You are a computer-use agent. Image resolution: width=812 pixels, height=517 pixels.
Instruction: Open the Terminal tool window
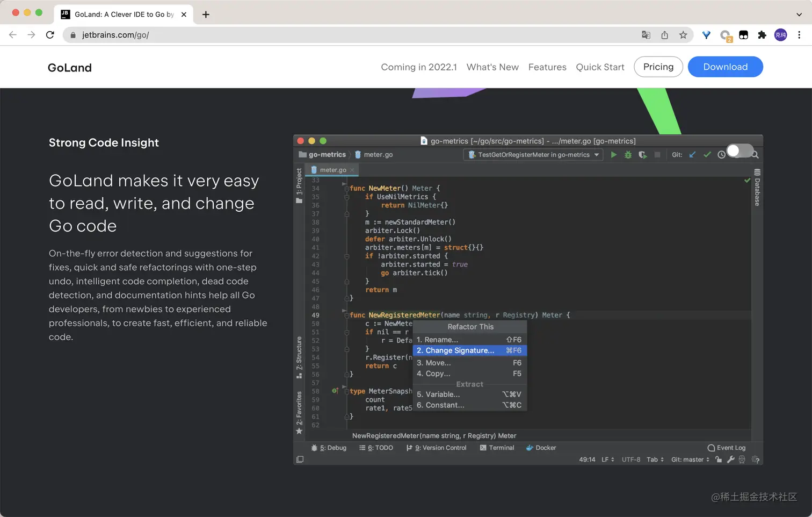497,448
